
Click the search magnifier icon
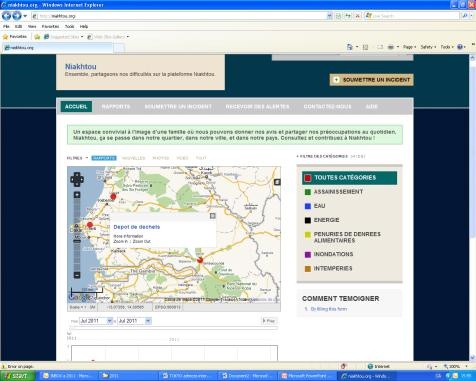(465, 16)
